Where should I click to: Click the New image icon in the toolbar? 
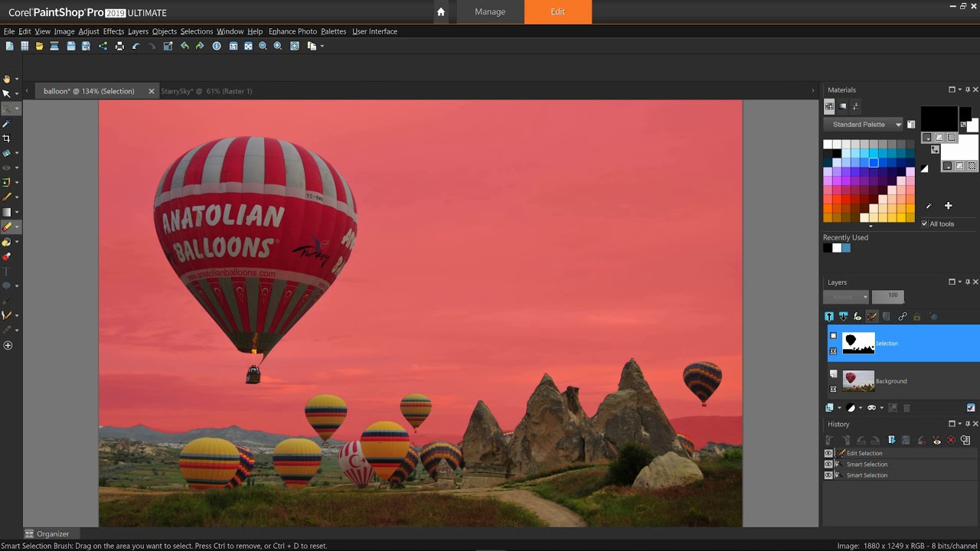click(9, 46)
